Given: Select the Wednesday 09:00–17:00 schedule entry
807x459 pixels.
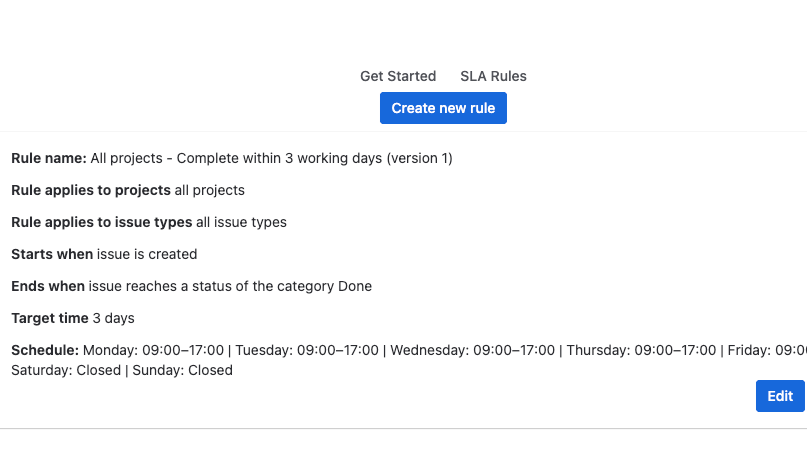Looking at the screenshot, I should 472,350.
